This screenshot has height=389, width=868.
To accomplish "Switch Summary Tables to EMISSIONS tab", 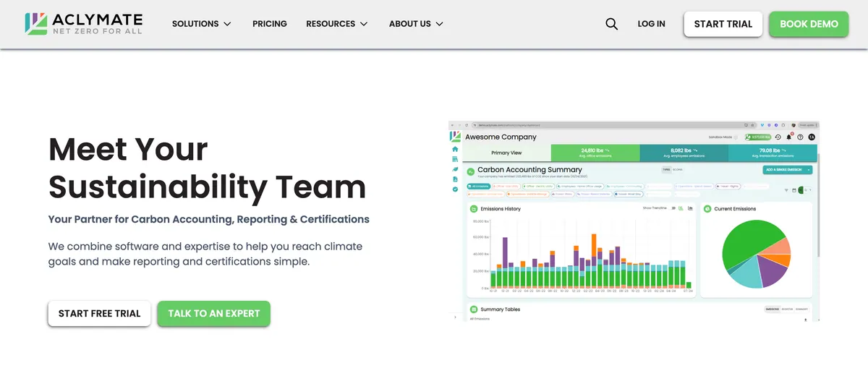I will (773, 309).
